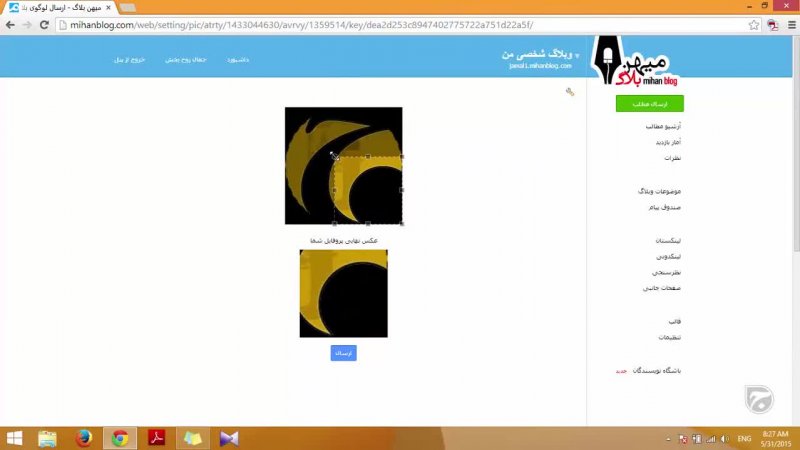This screenshot has width=800, height=450.
Task: Open the red extension icon beside the star
Action: (x=773, y=25)
